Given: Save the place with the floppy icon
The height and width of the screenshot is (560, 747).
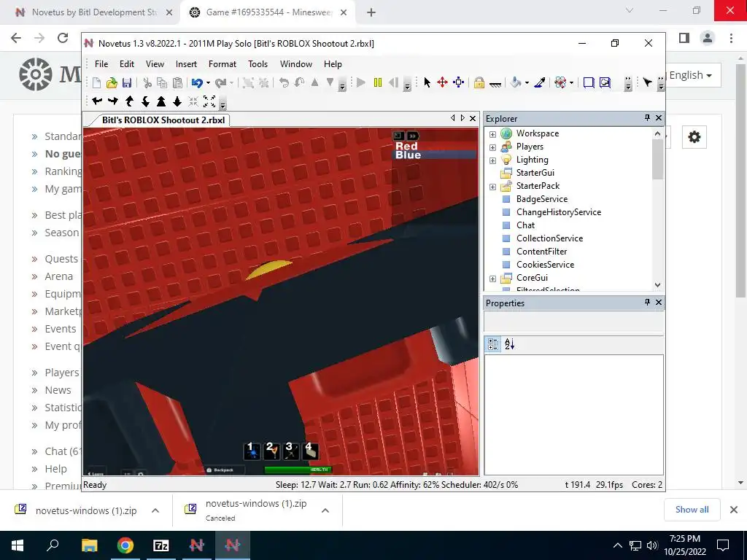Looking at the screenshot, I should (127, 83).
